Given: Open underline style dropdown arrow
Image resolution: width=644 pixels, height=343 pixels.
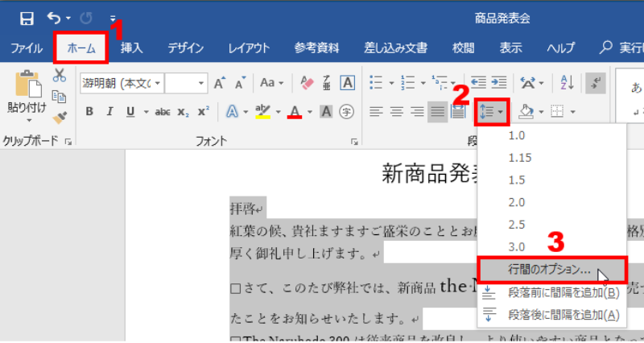Looking at the screenshot, I should (x=146, y=112).
